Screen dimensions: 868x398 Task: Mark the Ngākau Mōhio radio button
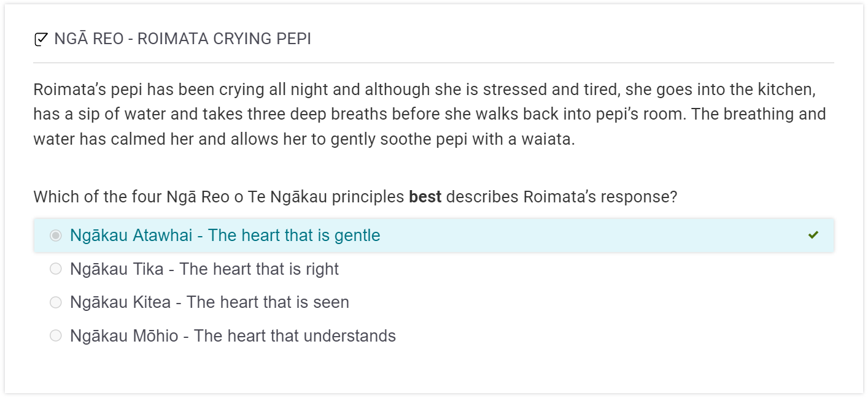click(56, 335)
